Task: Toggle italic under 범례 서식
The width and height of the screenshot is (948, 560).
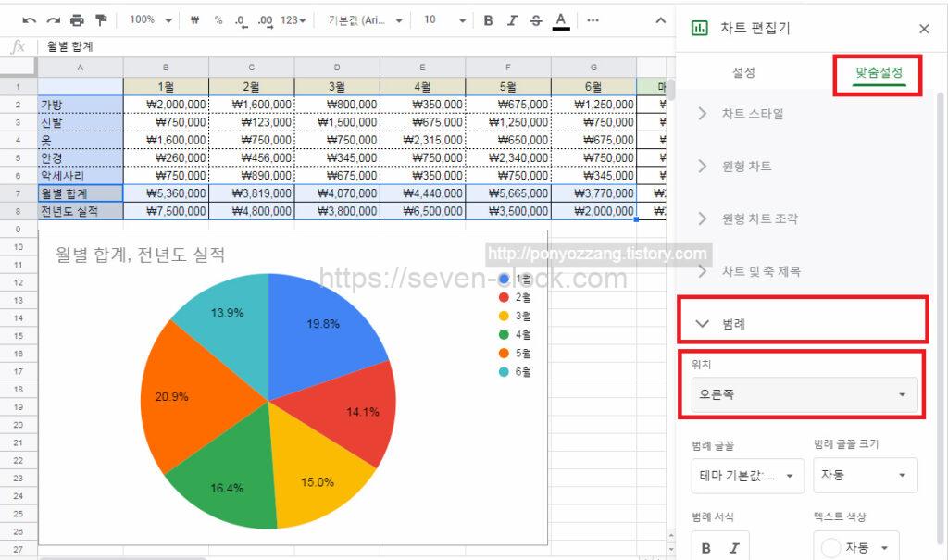Action: tap(732, 548)
